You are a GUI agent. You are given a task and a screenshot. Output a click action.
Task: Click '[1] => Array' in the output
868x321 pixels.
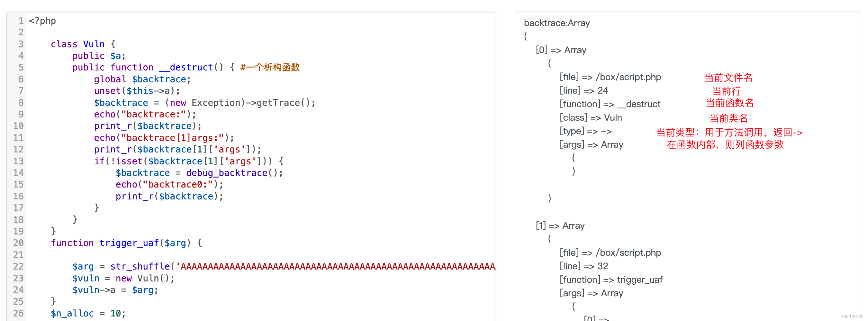tap(560, 226)
